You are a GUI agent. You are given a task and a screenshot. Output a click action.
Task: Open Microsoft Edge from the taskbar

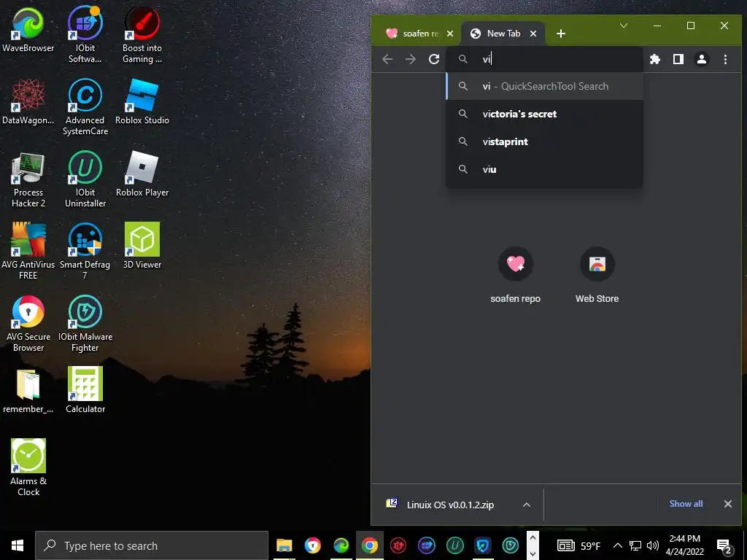[x=341, y=545]
